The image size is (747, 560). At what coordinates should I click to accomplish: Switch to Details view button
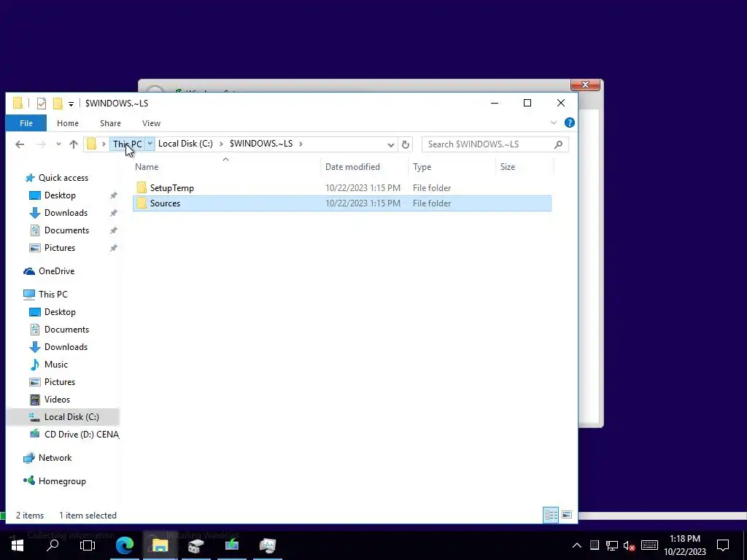[x=551, y=515]
